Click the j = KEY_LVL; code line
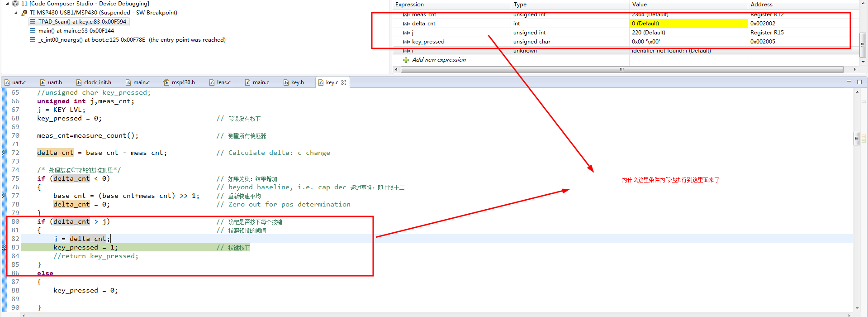 [61, 110]
